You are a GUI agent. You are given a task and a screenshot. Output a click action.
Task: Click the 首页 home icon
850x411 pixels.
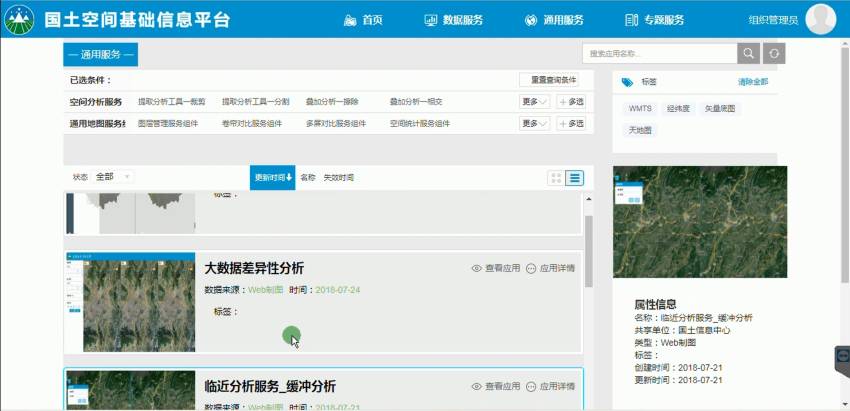tap(349, 20)
